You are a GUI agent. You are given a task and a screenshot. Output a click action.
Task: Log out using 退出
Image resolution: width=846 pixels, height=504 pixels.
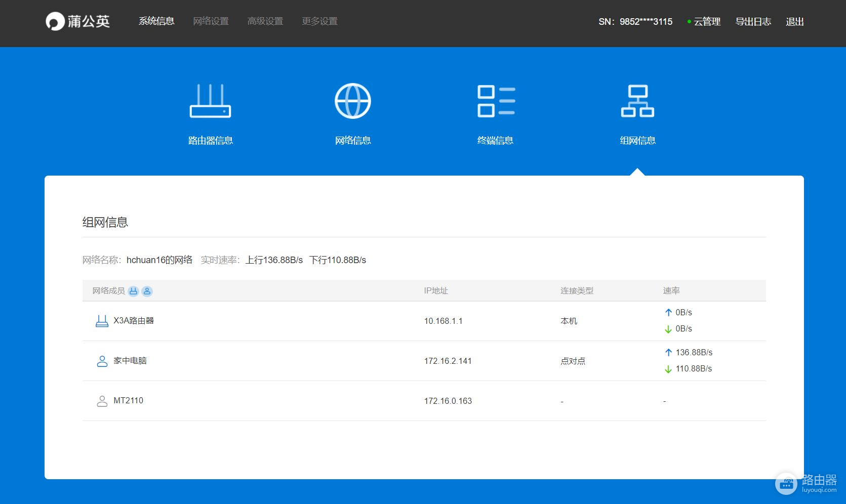(x=795, y=22)
